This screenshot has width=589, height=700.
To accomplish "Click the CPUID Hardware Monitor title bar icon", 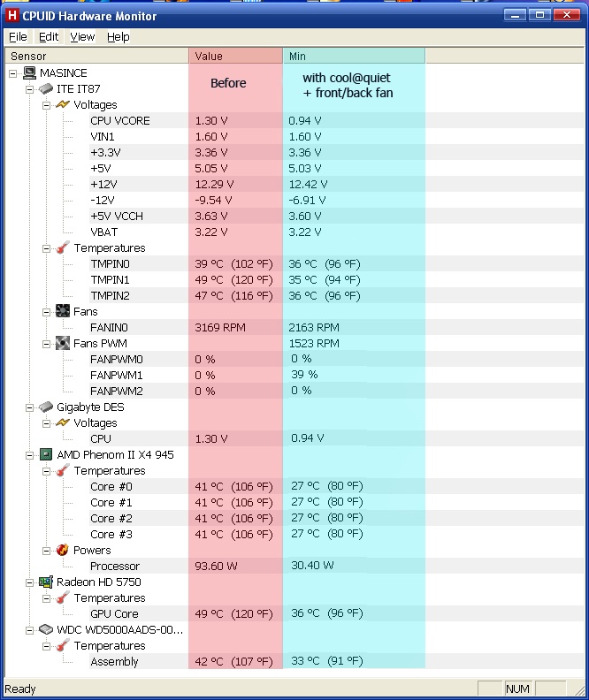I will 12,16.
